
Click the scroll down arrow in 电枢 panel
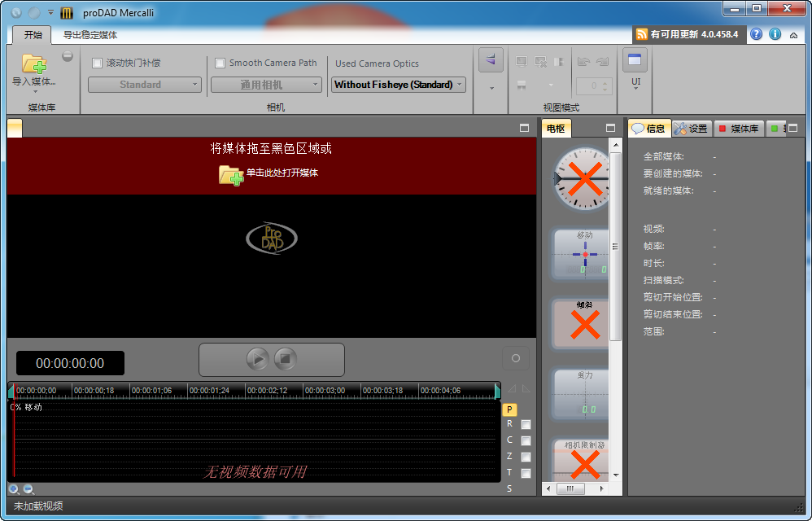coord(615,475)
